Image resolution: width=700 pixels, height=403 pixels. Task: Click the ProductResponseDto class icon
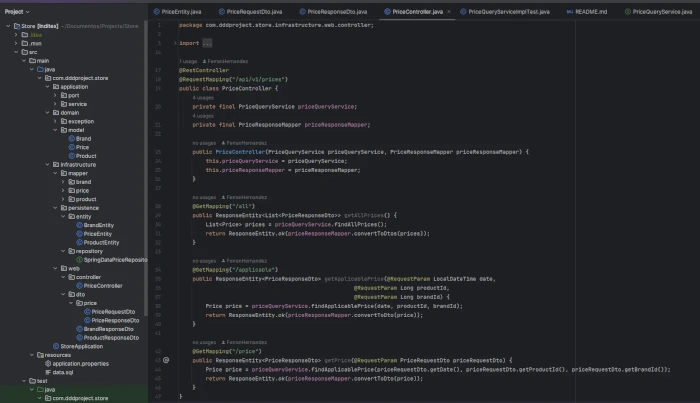[x=79, y=337]
